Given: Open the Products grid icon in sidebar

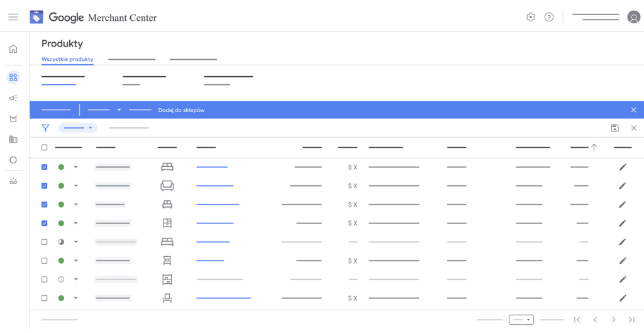Looking at the screenshot, I should point(13,77).
